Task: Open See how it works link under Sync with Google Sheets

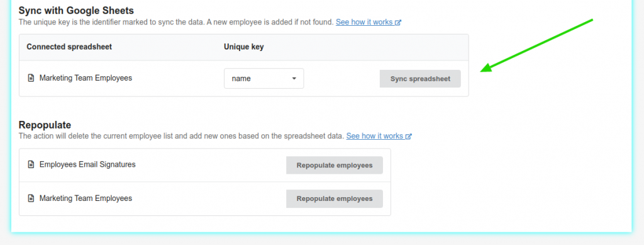Action: pyautogui.click(x=364, y=22)
